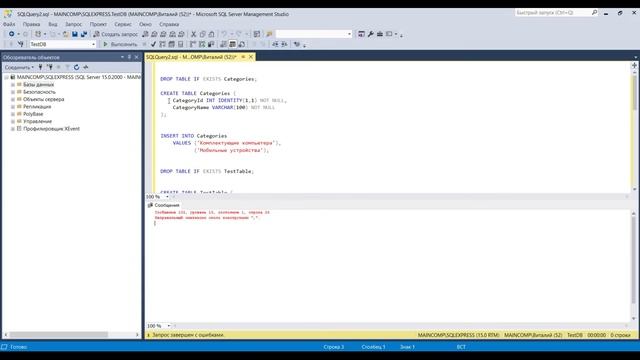This screenshot has height=360, width=640.
Task: Open the Toolbox icon
Action: pyautogui.click(x=380, y=34)
